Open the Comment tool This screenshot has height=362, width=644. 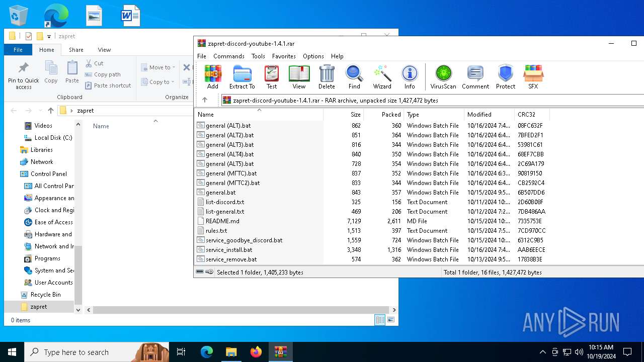point(475,77)
